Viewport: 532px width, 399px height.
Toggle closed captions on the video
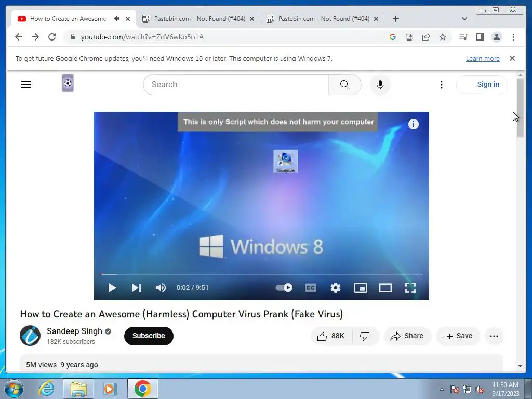[x=311, y=288]
